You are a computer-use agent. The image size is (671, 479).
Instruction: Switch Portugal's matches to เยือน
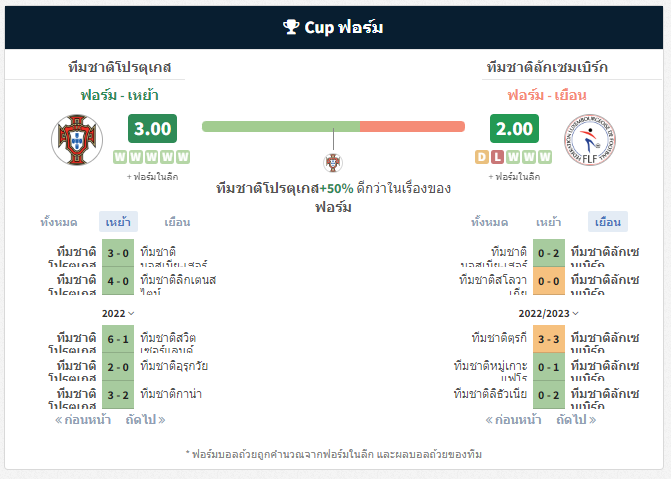click(x=177, y=222)
